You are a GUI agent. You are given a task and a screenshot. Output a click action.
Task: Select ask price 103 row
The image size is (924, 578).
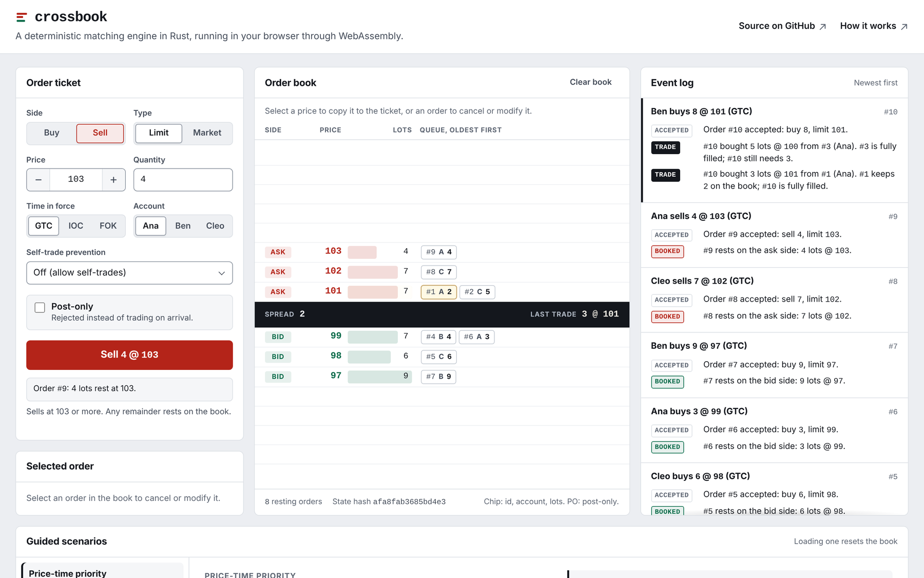pos(442,252)
